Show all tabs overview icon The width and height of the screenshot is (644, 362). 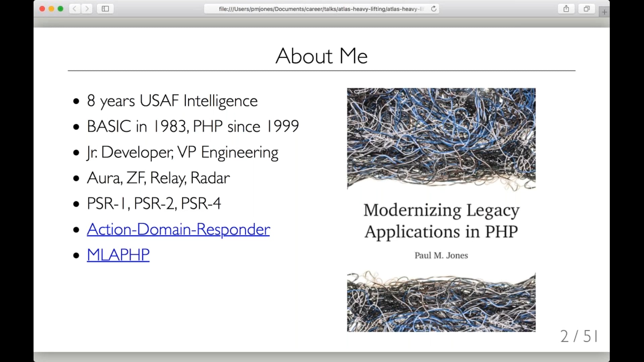(587, 9)
